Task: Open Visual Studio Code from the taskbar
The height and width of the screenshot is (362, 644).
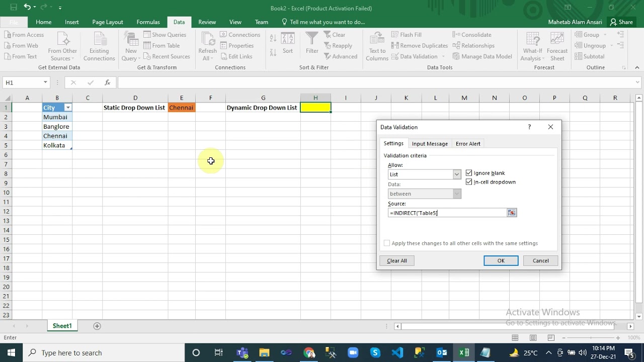Action: click(397, 352)
